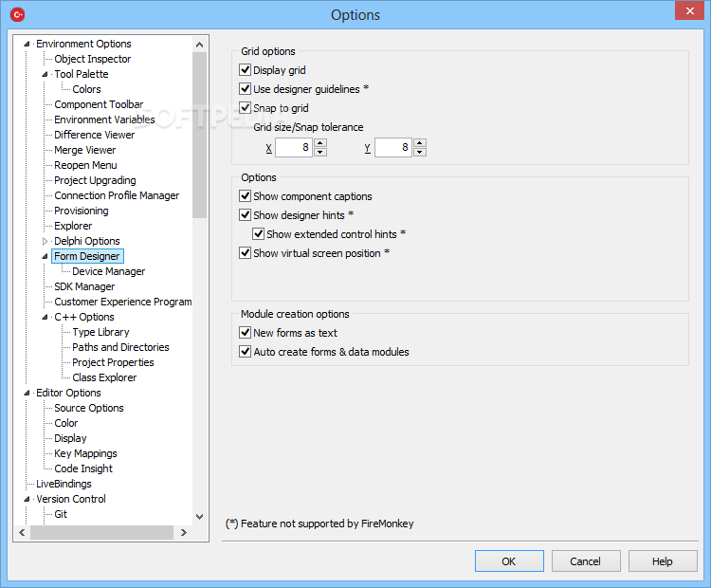The width and height of the screenshot is (711, 588).
Task: Open Provisioning settings
Action: click(x=82, y=211)
